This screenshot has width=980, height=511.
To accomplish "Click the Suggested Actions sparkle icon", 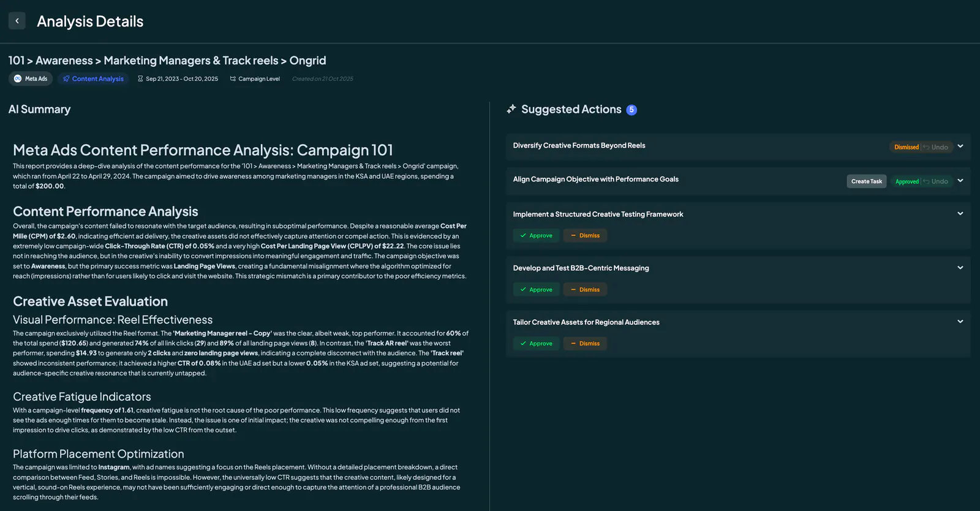I will [x=511, y=109].
